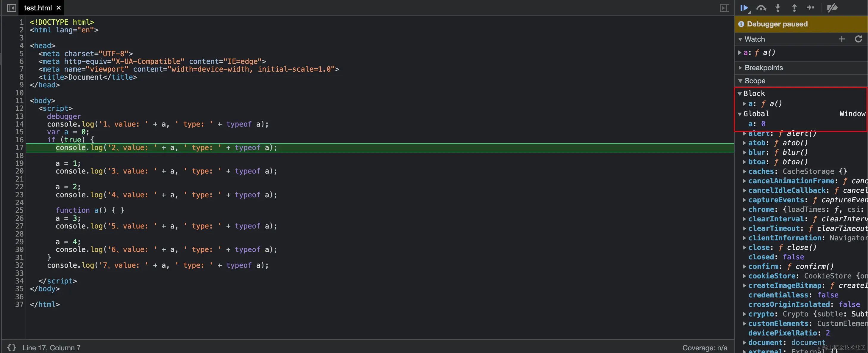Show the file navigator sidebar
This screenshot has height=353, width=868.
(11, 8)
